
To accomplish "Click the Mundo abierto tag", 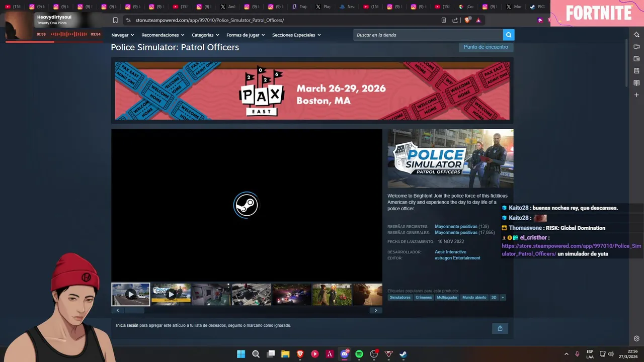I will [474, 298].
